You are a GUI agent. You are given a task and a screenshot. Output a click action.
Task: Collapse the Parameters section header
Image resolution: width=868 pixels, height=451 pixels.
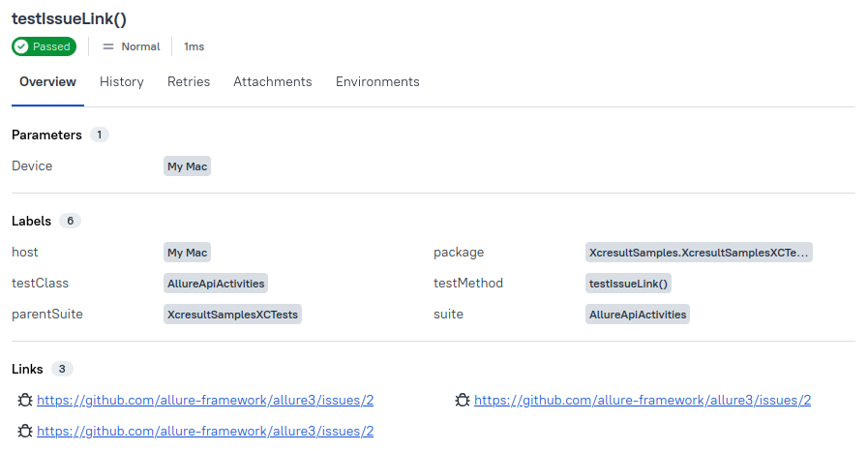[46, 135]
